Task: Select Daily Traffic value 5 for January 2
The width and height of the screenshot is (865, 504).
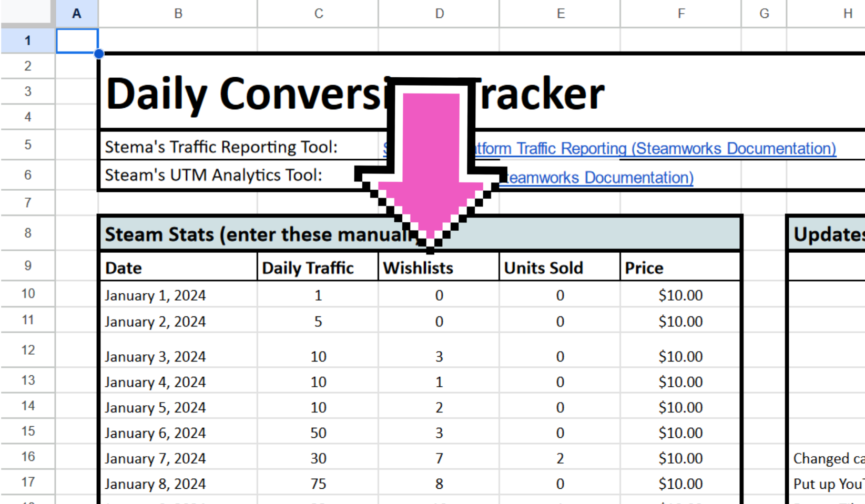Action: pos(318,321)
